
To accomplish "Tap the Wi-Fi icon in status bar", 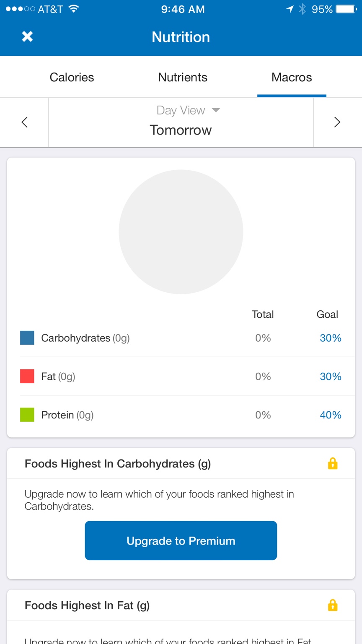I will tap(74, 9).
